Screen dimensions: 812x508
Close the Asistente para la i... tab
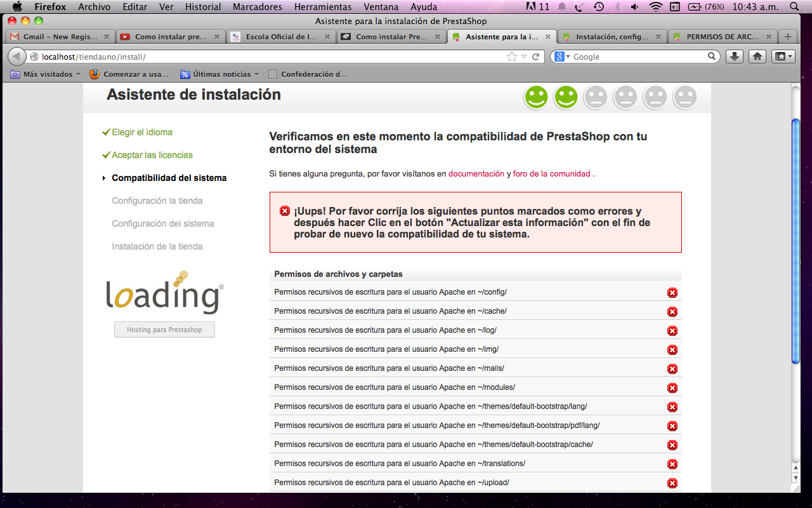(547, 36)
